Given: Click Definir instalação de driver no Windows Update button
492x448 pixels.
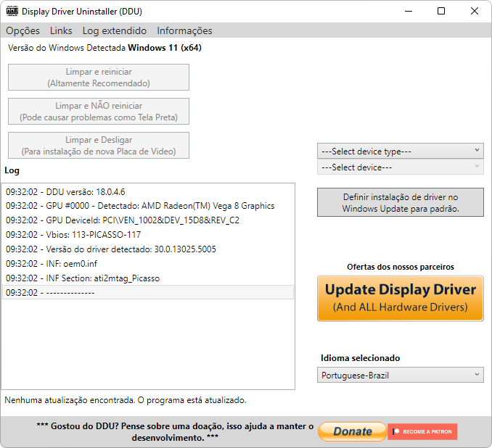Looking at the screenshot, I should tap(401, 202).
